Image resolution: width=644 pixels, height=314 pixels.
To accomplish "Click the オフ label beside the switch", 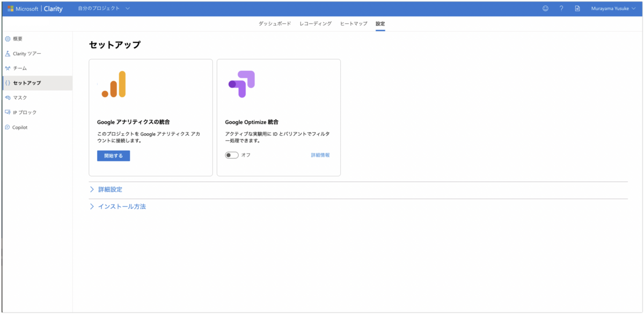I will tap(246, 155).
